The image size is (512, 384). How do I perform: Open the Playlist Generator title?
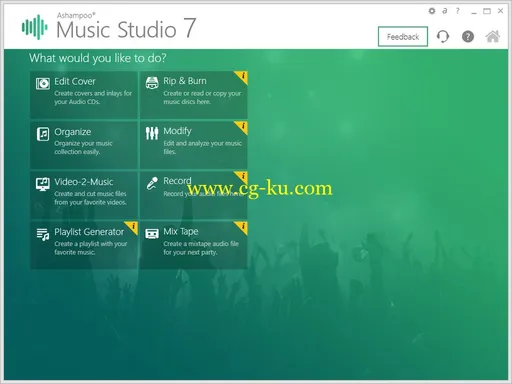(89, 232)
